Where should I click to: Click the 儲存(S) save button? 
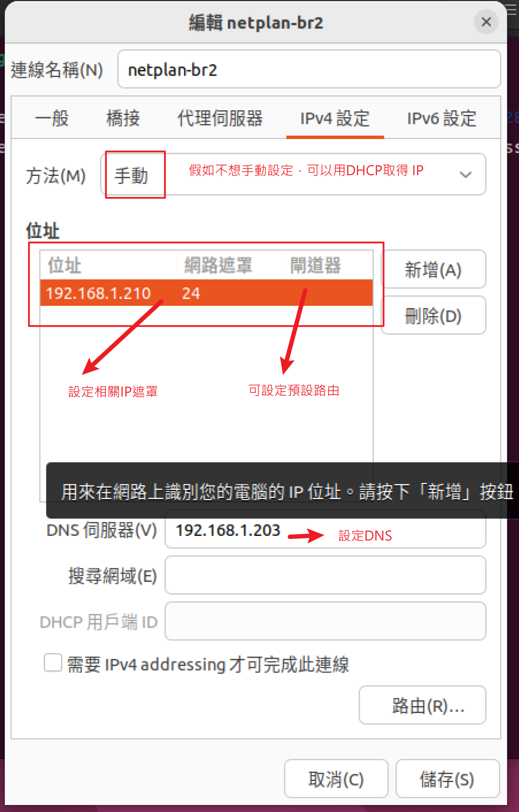(447, 778)
